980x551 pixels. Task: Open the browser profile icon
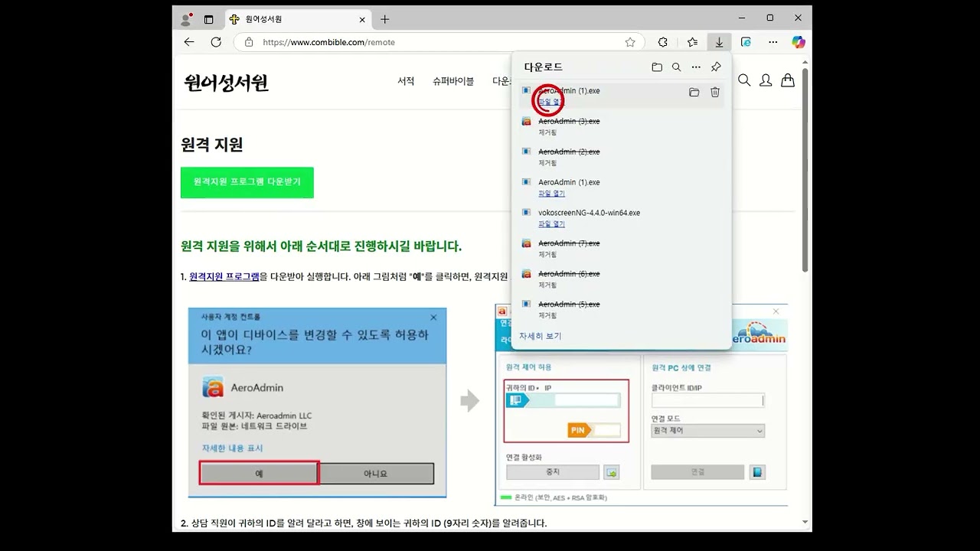[186, 19]
